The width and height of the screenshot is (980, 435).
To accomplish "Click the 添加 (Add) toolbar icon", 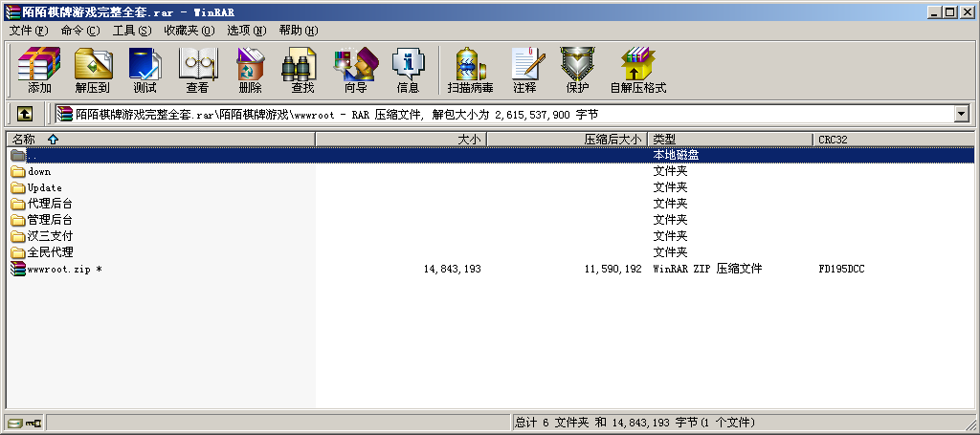I will (39, 71).
